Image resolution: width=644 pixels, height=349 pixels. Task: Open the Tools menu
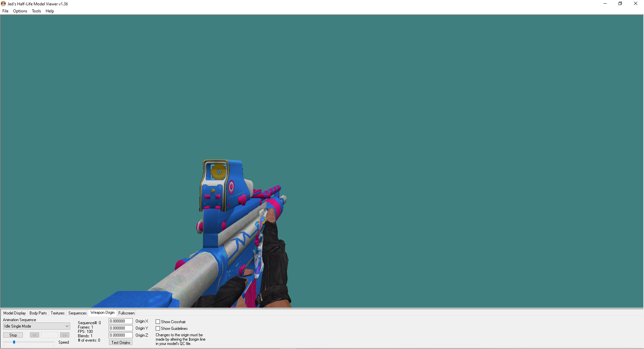pyautogui.click(x=36, y=11)
